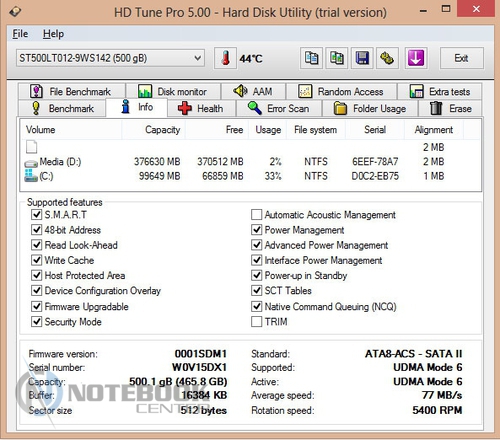The width and height of the screenshot is (500, 440).
Task: Toggle the Write Cache checkbox
Action: pos(36,260)
